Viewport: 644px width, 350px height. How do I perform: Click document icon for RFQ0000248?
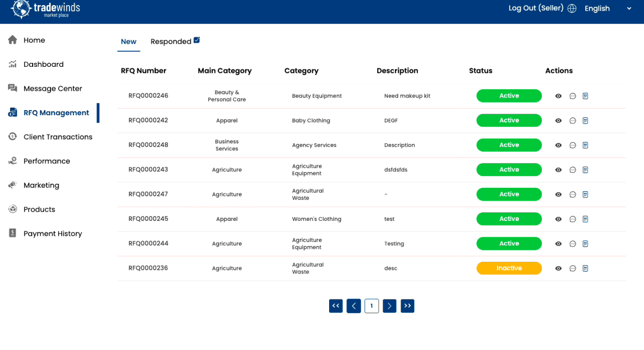tap(585, 145)
